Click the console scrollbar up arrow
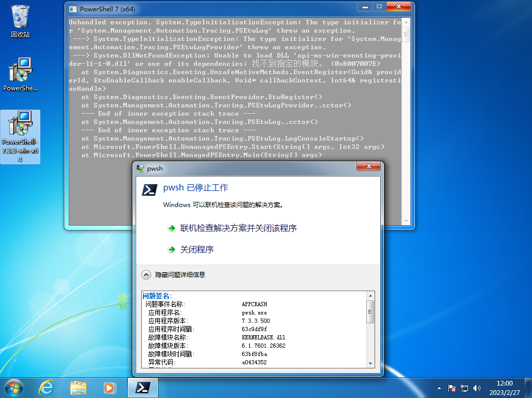 click(x=406, y=22)
